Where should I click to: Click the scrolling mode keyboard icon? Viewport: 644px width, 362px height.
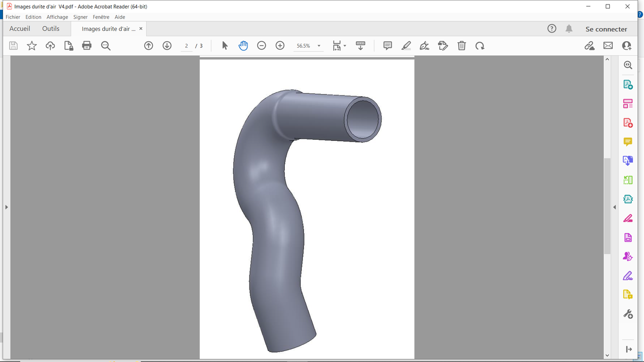click(360, 46)
